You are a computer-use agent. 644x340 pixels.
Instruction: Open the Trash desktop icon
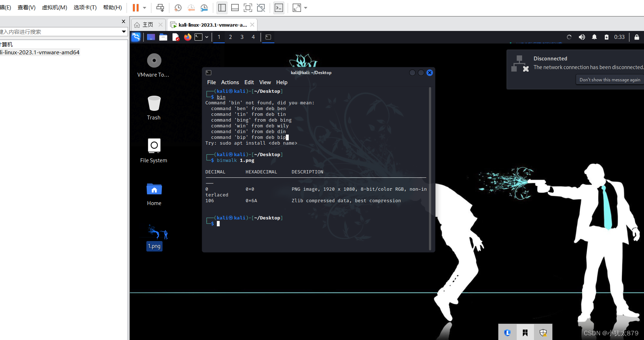coord(154,108)
